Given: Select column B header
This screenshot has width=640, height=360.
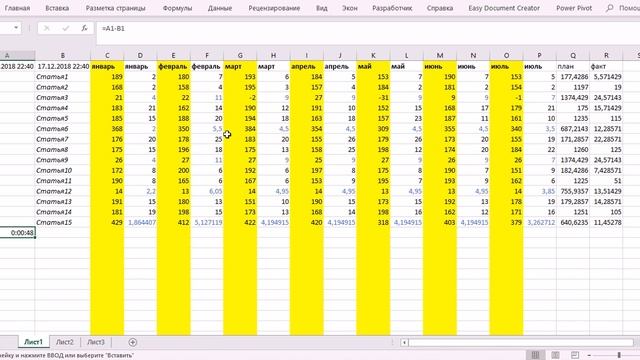Looking at the screenshot, I should point(62,55).
